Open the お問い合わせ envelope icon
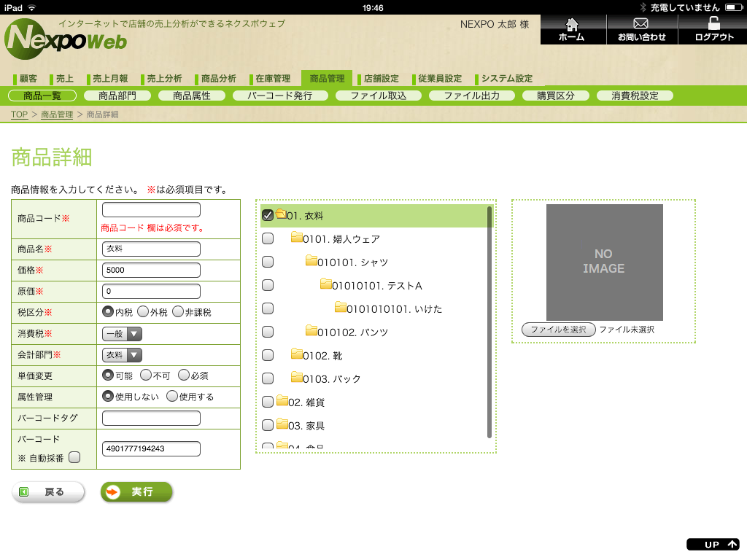Image resolution: width=747 pixels, height=560 pixels. [x=640, y=23]
